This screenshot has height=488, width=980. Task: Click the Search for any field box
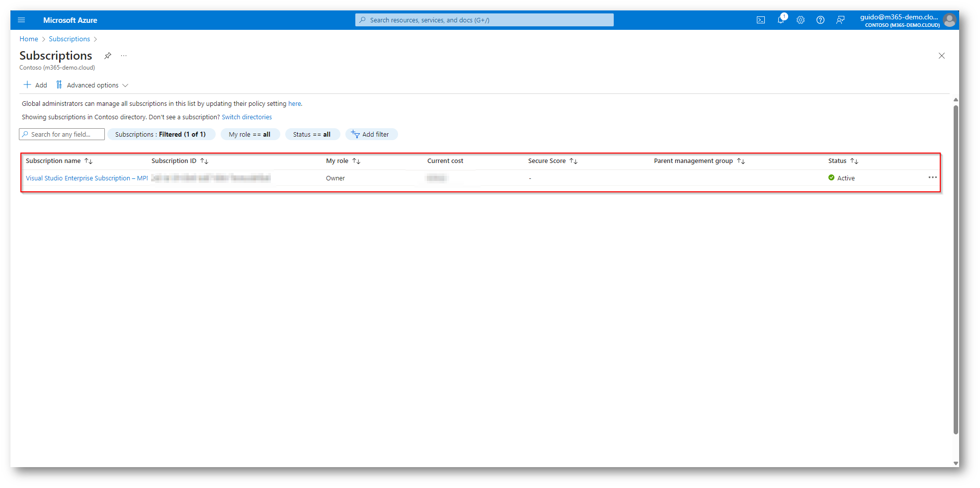[62, 134]
